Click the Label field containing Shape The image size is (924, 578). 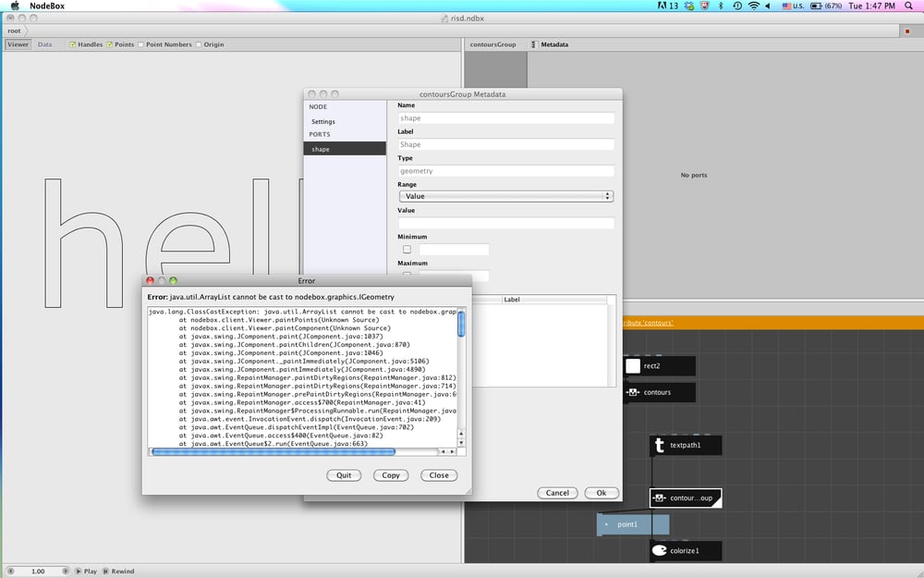click(506, 144)
